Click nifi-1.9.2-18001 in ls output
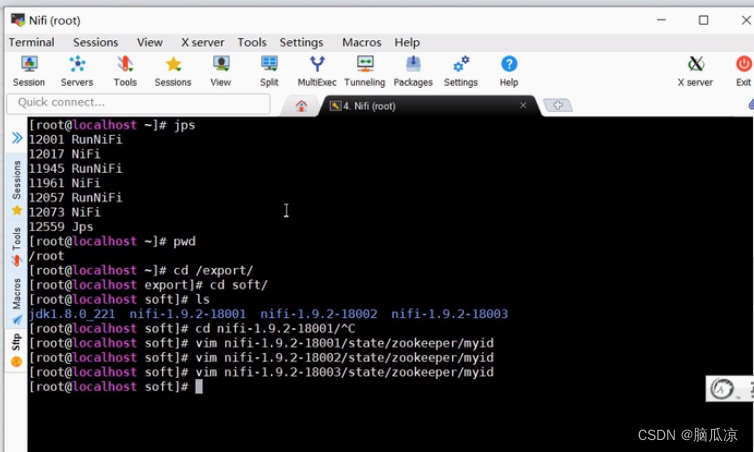 pos(188,314)
